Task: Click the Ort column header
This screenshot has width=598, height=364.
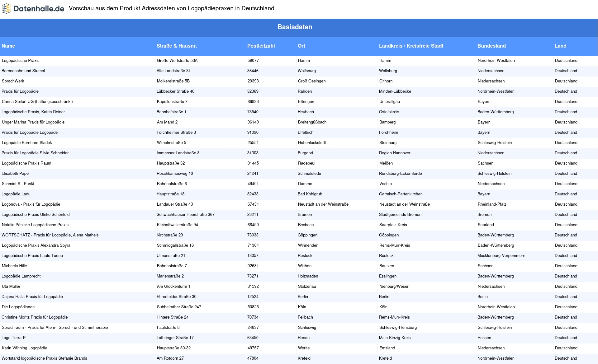Action: click(301, 46)
